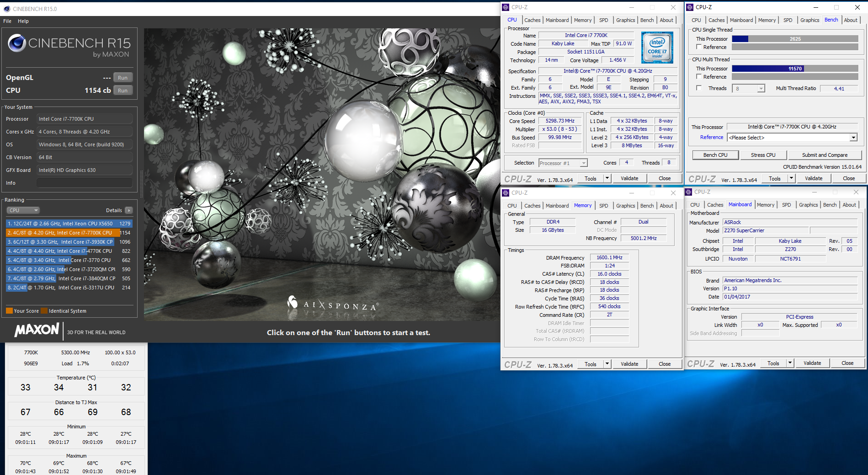Image resolution: width=868 pixels, height=475 pixels.
Task: Select ranking row Core i5-3317U CPU
Action: 69,288
